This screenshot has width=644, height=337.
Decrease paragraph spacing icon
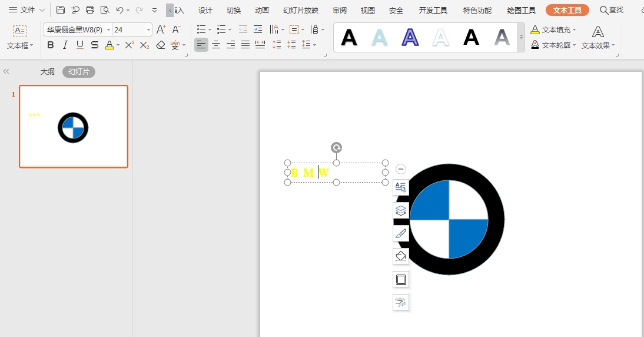(291, 44)
